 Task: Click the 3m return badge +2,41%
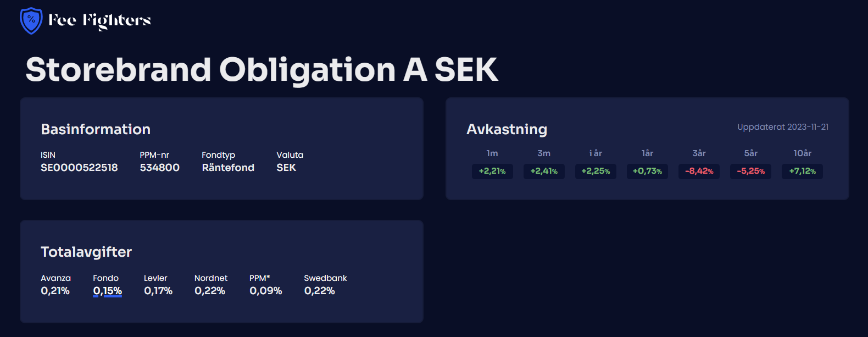click(x=544, y=171)
